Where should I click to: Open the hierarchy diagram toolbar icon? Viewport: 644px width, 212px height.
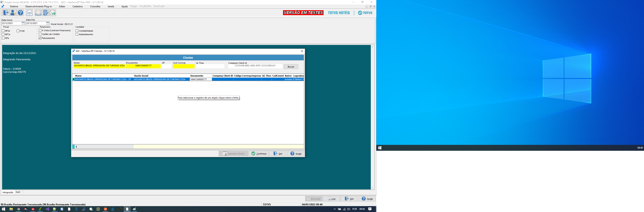pyautogui.click(x=29, y=13)
